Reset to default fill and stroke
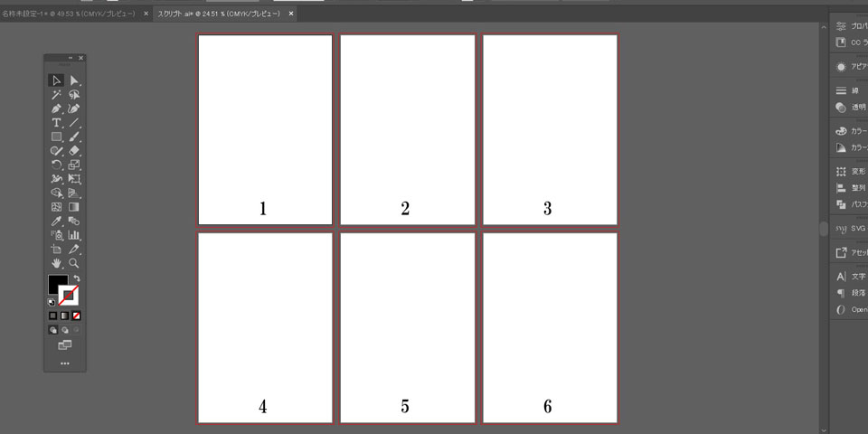Image resolution: width=868 pixels, height=434 pixels. tap(52, 302)
